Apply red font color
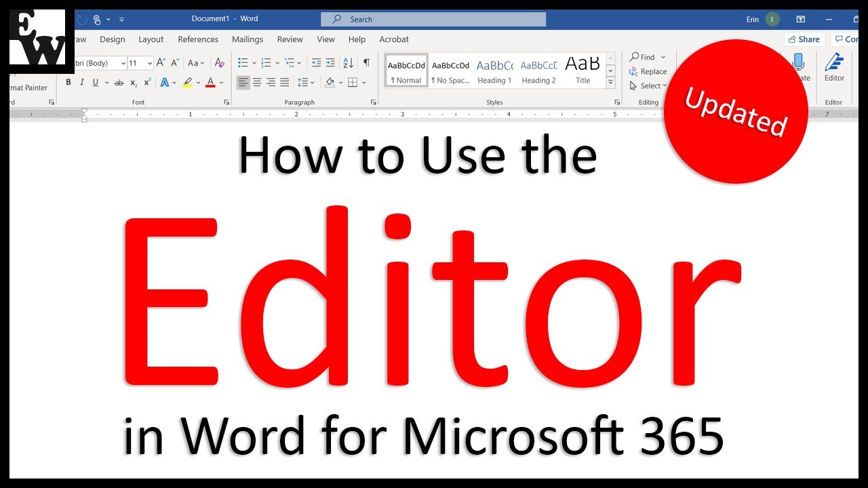This screenshot has height=488, width=868. coord(210,83)
